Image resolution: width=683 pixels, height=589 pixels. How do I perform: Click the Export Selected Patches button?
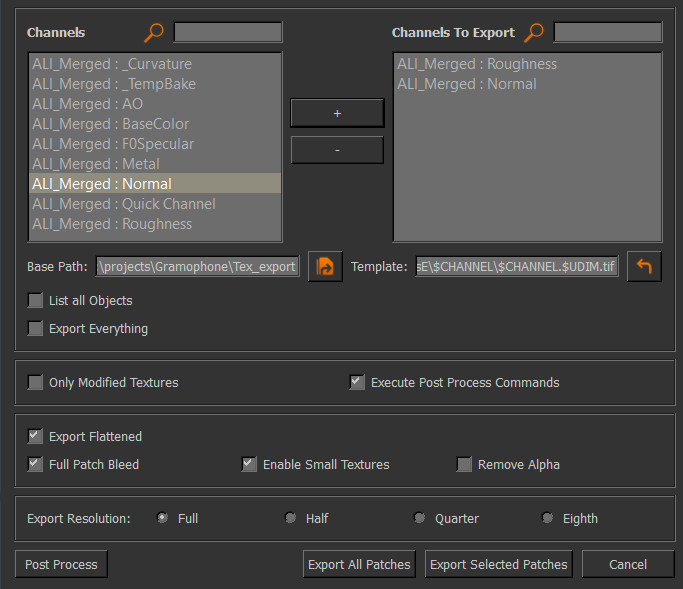click(499, 564)
